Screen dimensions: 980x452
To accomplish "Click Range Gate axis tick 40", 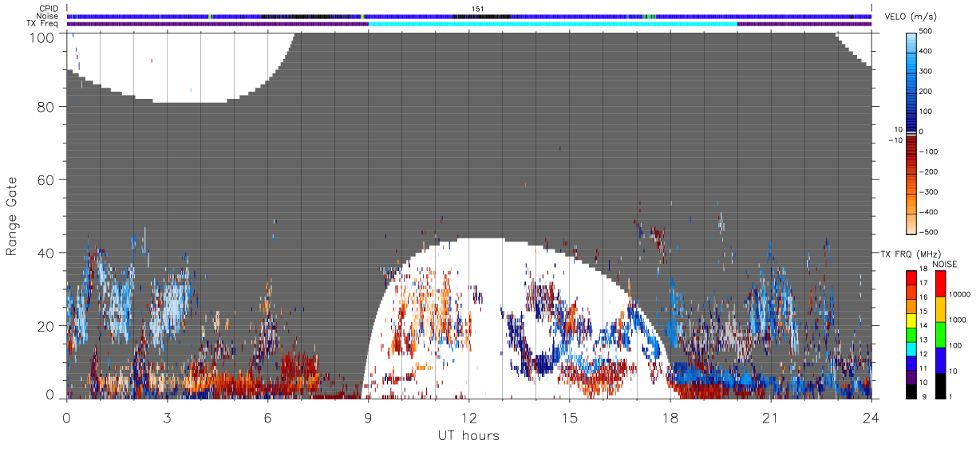I will click(x=46, y=253).
